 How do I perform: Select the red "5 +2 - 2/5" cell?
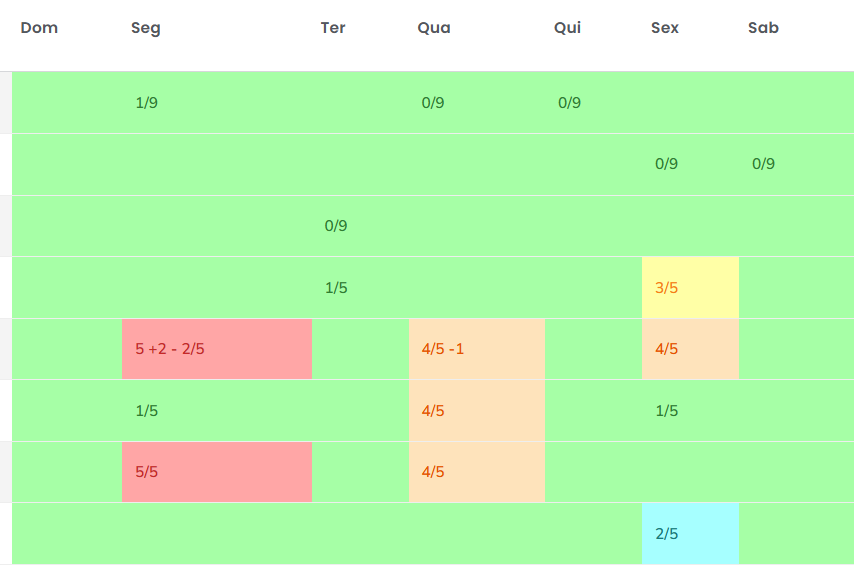tap(216, 349)
